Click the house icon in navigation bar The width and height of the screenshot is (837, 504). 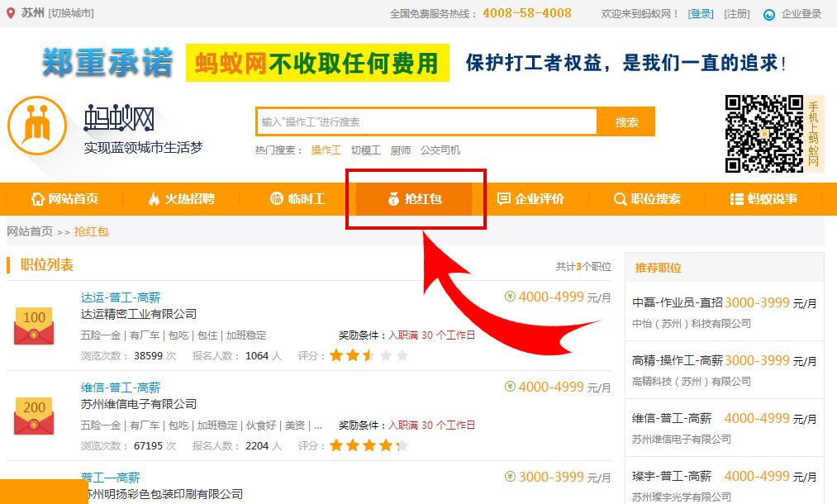pos(37,199)
